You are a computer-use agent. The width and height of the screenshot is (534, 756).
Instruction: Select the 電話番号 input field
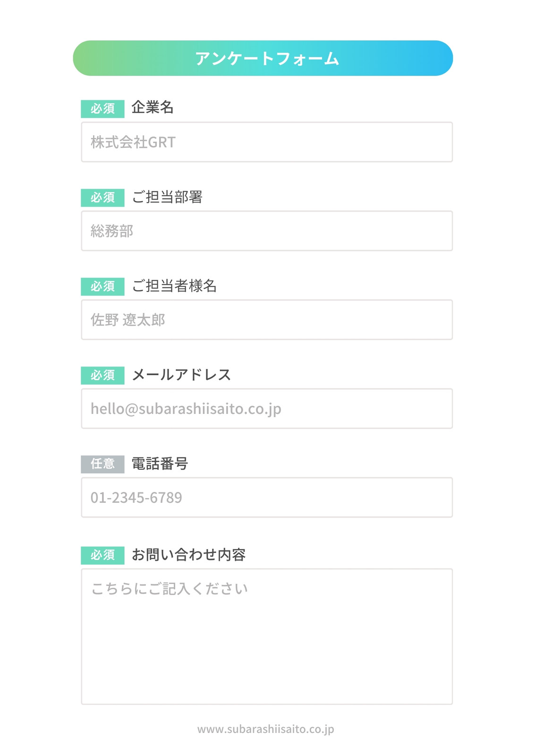point(267,497)
